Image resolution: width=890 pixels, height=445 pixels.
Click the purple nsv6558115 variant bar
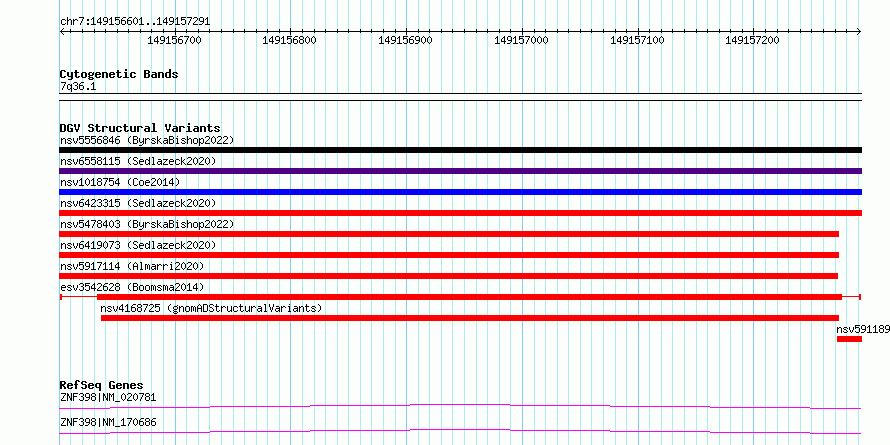click(x=460, y=171)
